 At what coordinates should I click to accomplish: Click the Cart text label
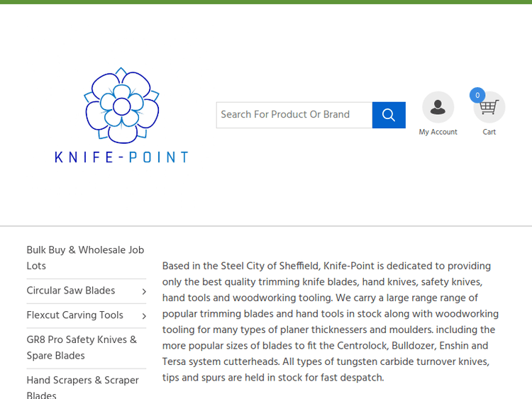(489, 132)
